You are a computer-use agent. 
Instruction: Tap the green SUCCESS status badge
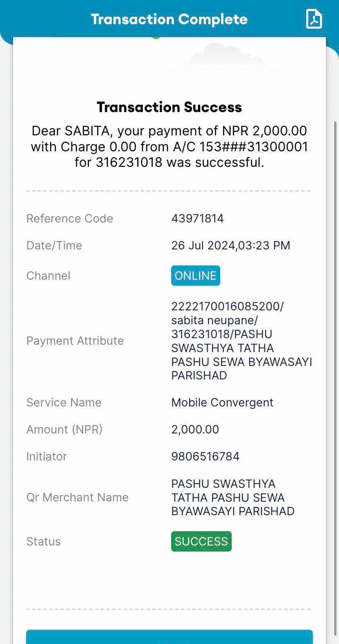(x=201, y=541)
